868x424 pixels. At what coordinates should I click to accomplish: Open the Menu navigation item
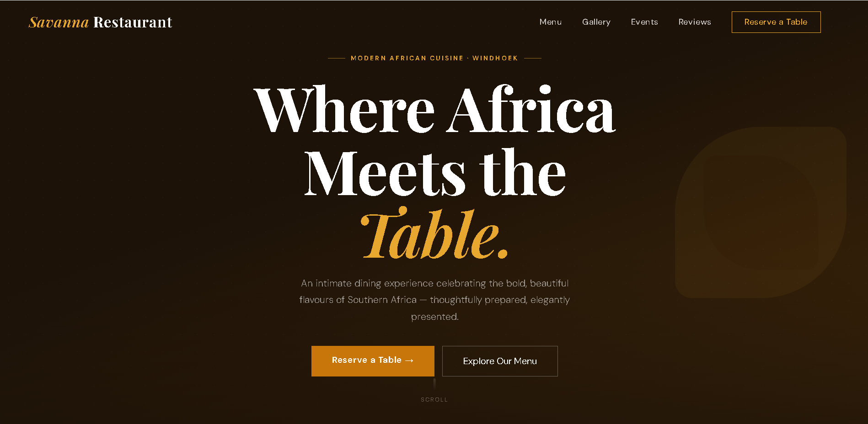pyautogui.click(x=551, y=22)
